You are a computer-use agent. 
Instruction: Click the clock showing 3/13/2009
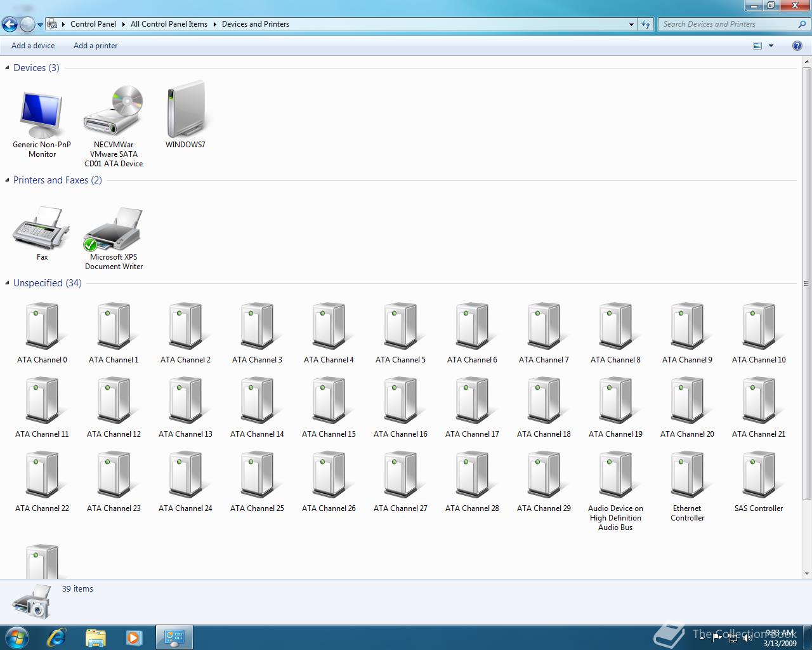click(780, 638)
